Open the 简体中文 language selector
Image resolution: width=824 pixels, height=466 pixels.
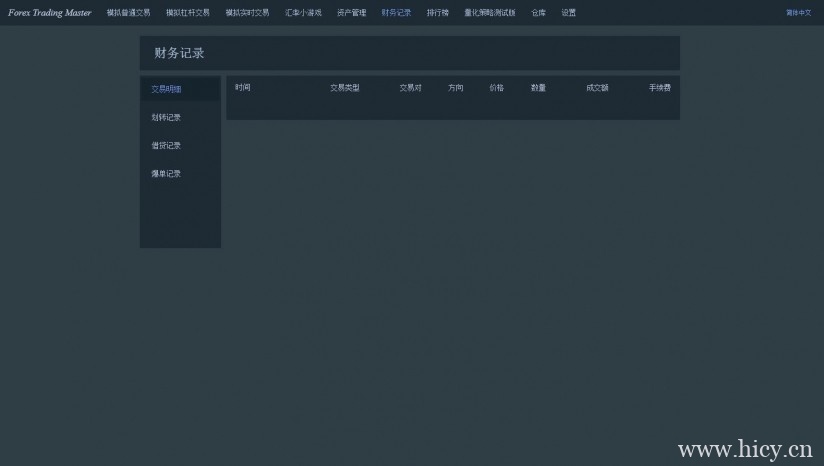coord(798,13)
